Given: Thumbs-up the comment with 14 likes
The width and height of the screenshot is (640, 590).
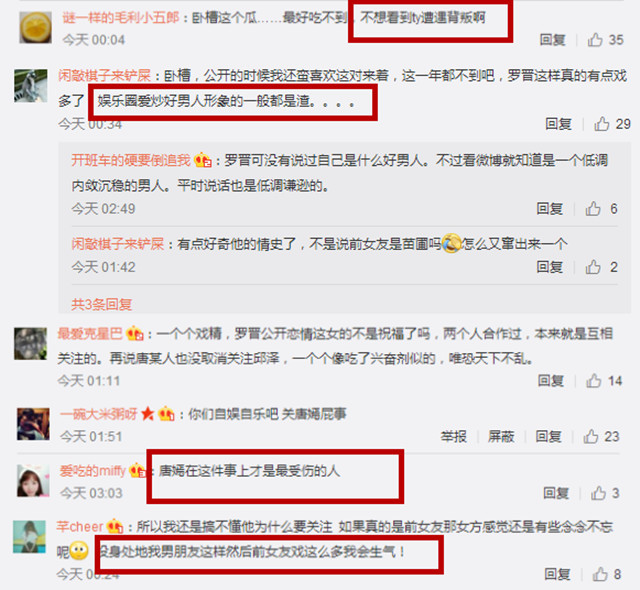Looking at the screenshot, I should pyautogui.click(x=594, y=381).
